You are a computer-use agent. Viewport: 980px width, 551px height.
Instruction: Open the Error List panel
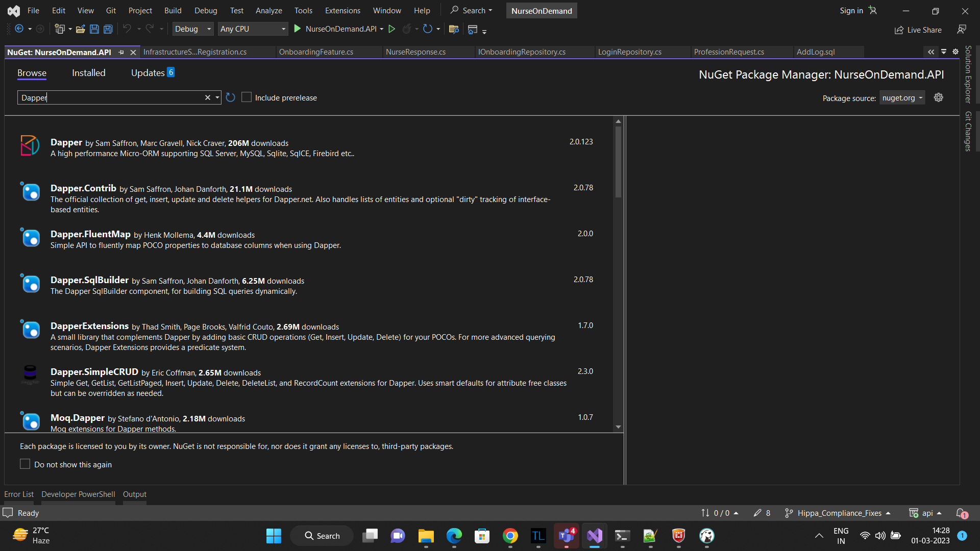[x=19, y=494]
